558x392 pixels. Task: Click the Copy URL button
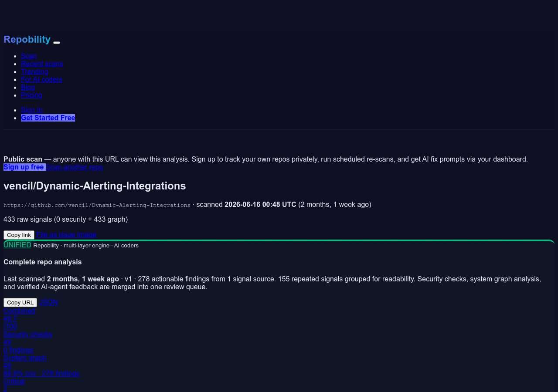(x=20, y=302)
